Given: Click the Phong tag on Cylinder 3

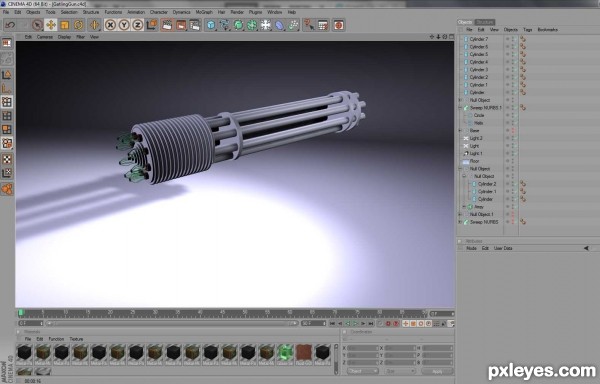Looking at the screenshot, I should (x=523, y=70).
